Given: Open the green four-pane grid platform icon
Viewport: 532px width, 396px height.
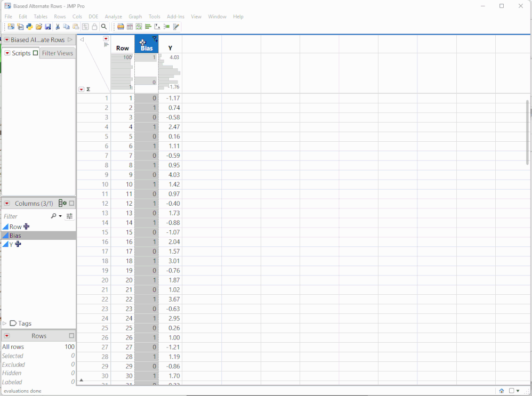Looking at the screenshot, I should [x=139, y=27].
